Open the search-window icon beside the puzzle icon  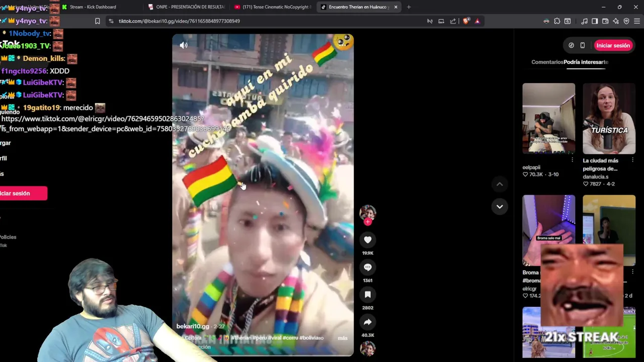click(x=568, y=21)
